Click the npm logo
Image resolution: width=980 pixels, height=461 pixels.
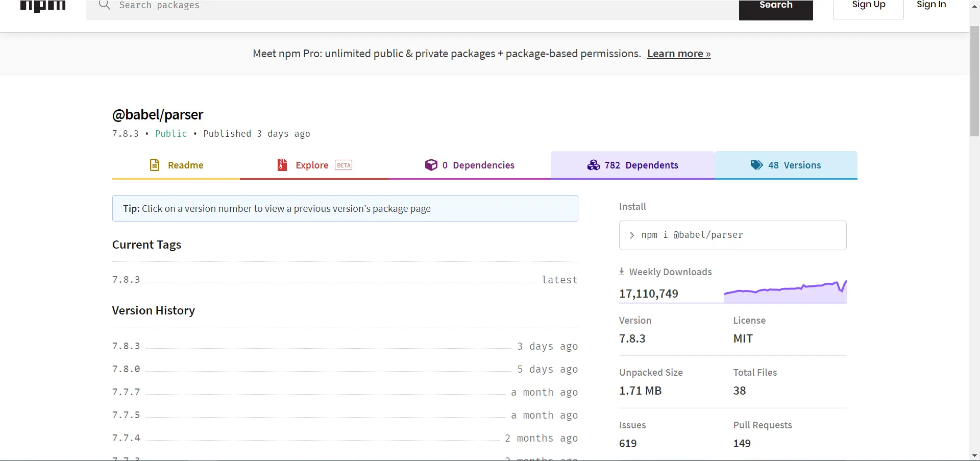[43, 6]
